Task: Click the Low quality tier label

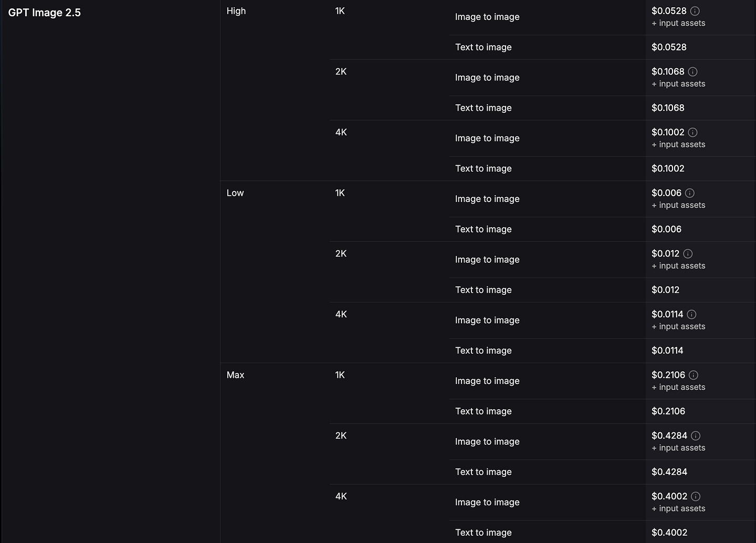Action: [x=235, y=193]
